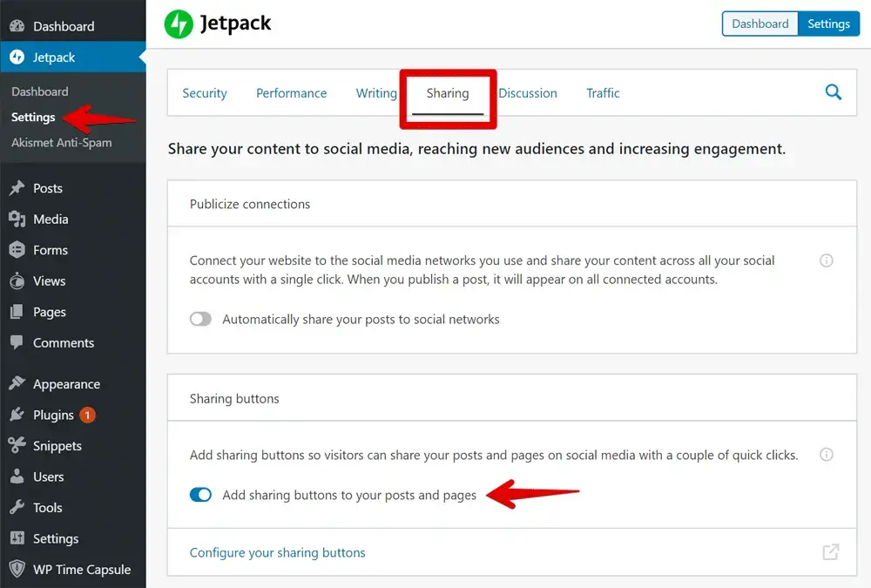
Task: Click info icon for Publicize connections
Action: [827, 260]
